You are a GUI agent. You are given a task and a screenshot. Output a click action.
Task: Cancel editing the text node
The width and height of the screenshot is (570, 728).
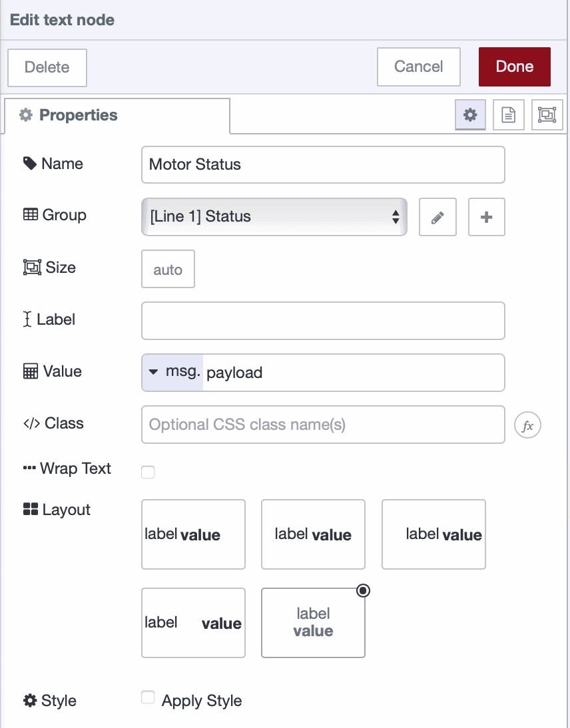click(x=418, y=67)
